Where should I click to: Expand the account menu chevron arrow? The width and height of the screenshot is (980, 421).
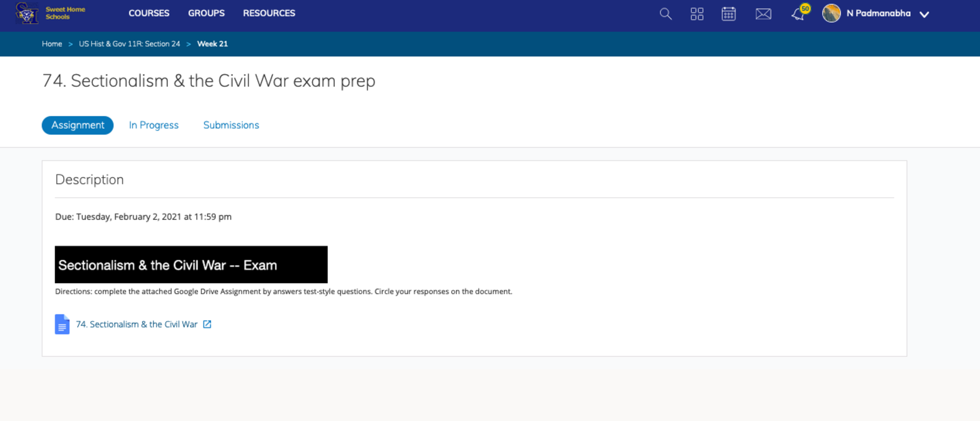[924, 14]
